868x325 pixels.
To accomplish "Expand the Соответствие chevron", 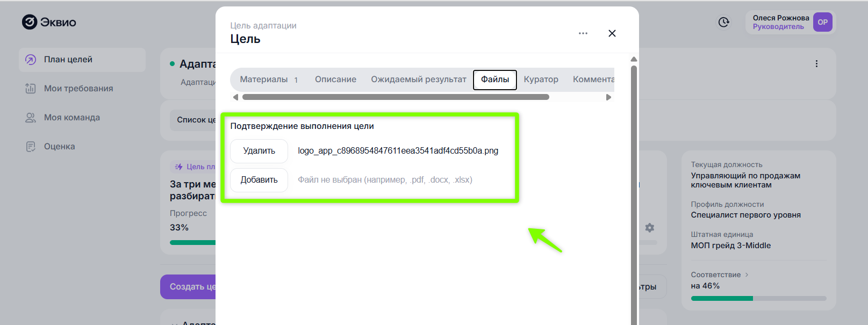I will pyautogui.click(x=747, y=275).
